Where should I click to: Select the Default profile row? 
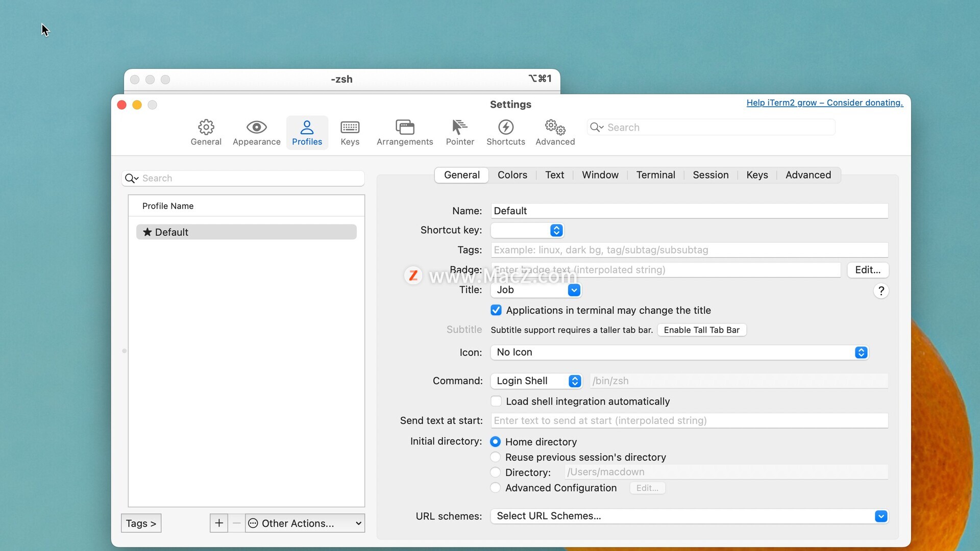coord(246,232)
